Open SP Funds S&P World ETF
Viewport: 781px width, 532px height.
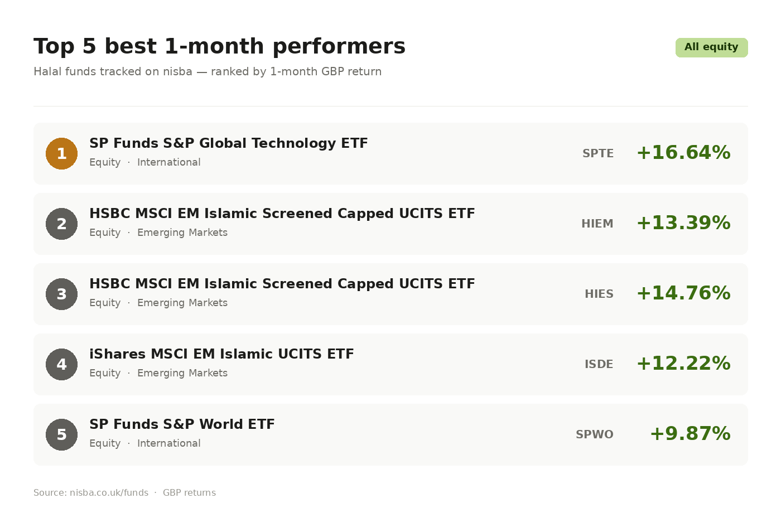[182, 424]
